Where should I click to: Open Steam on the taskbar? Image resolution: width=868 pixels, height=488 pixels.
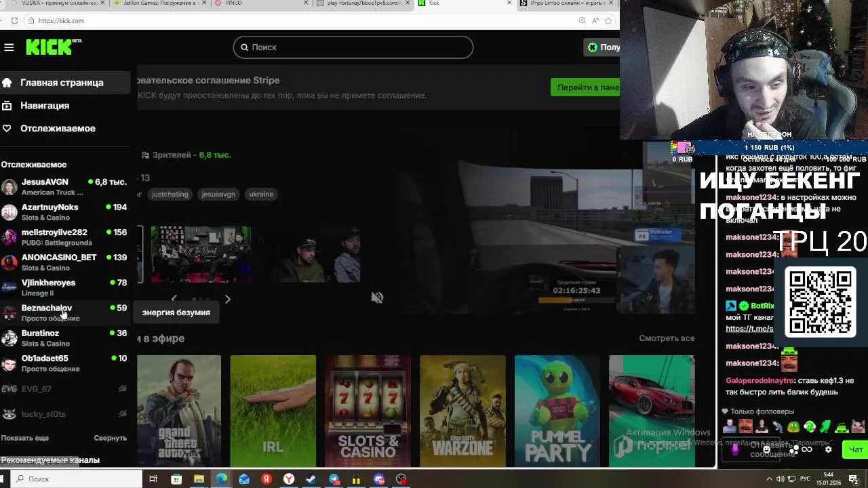pos(311,479)
